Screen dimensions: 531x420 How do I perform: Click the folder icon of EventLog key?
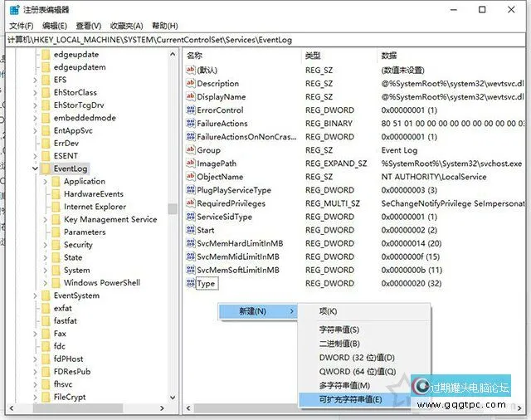[46, 168]
